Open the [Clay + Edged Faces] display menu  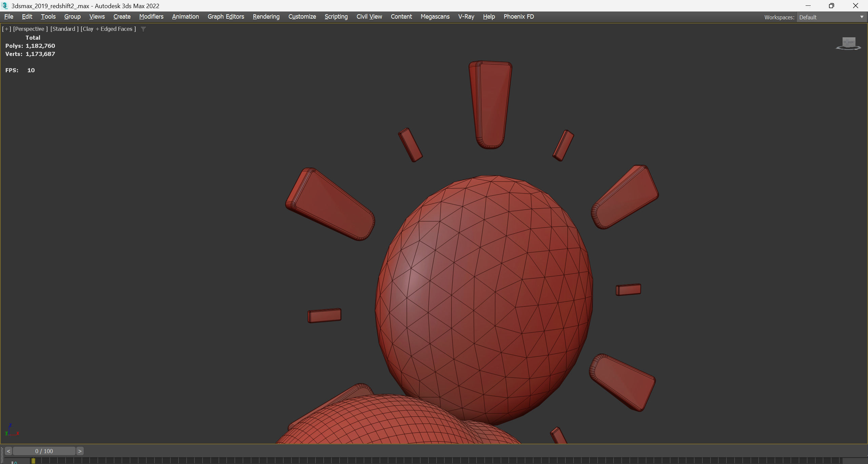(x=108, y=29)
